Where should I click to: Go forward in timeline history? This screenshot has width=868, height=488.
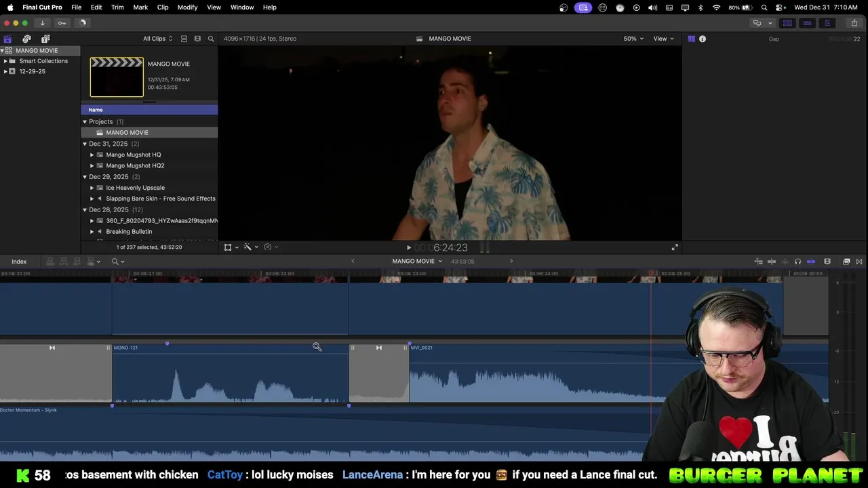pyautogui.click(x=511, y=261)
